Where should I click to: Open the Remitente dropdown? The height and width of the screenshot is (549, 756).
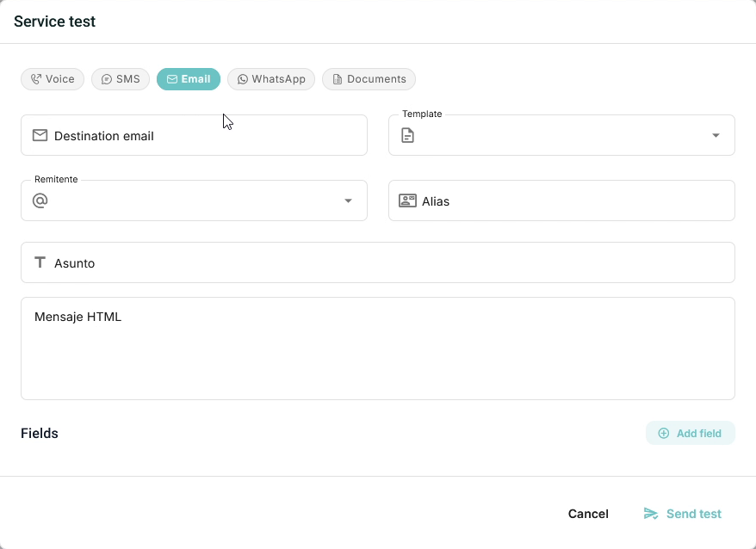tap(194, 200)
